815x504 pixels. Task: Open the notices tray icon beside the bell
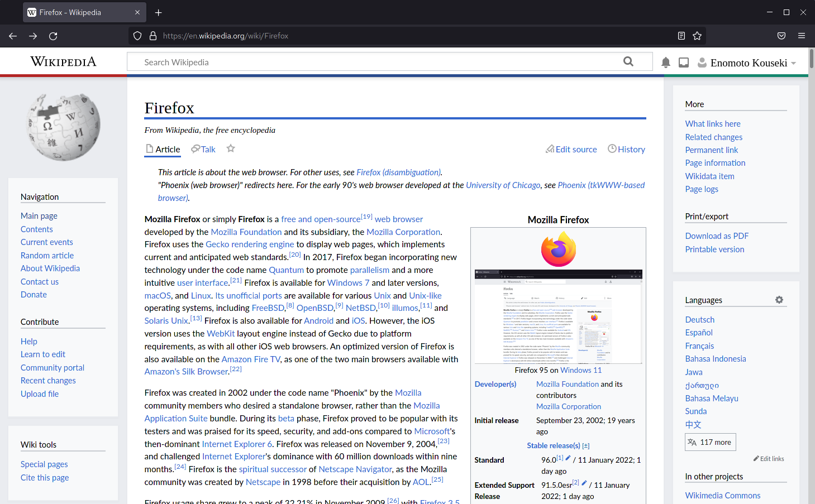pos(683,63)
